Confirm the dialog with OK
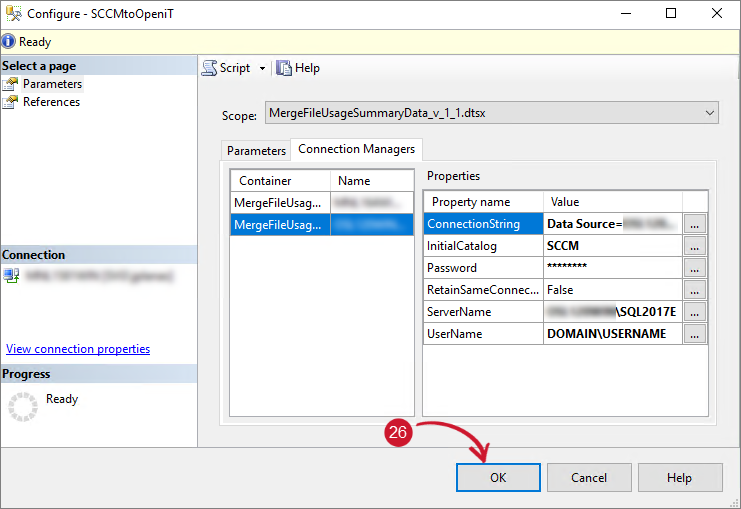Screen dimensions: 741x509 coord(498,477)
